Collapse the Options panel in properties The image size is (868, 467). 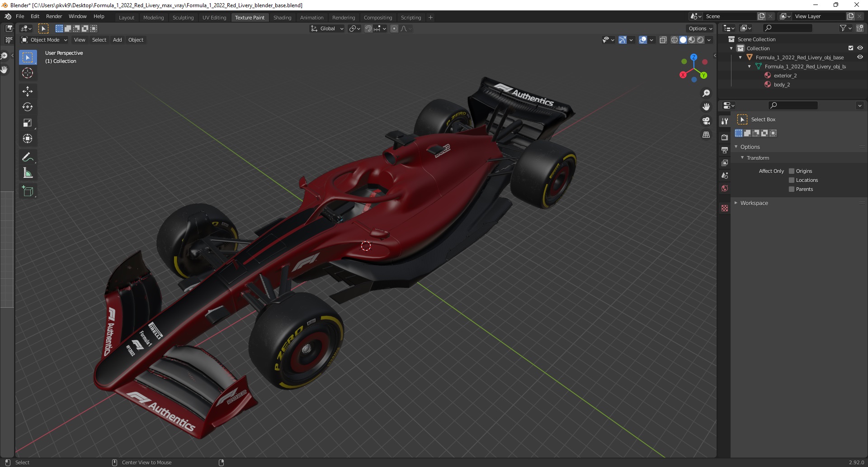(x=736, y=147)
